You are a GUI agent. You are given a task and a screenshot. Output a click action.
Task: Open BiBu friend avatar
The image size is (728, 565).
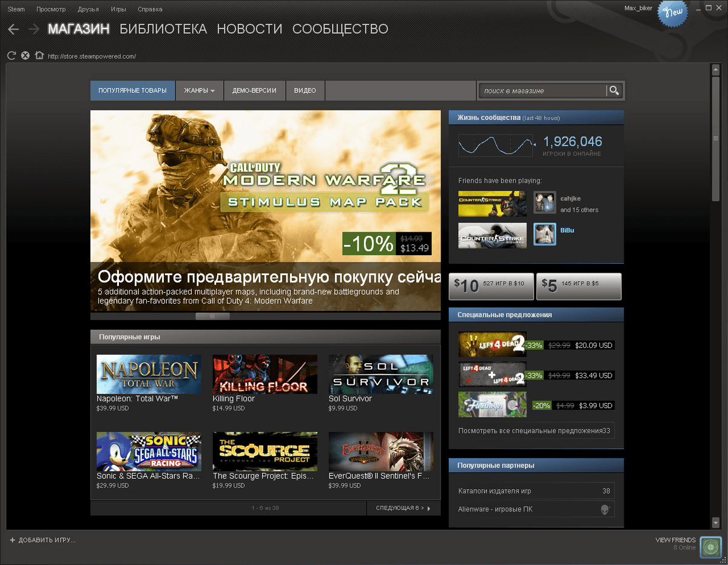[545, 235]
